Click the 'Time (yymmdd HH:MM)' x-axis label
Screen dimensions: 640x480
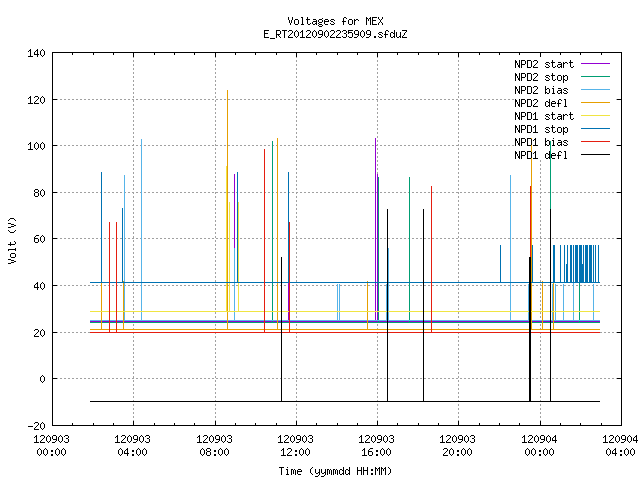click(x=335, y=471)
